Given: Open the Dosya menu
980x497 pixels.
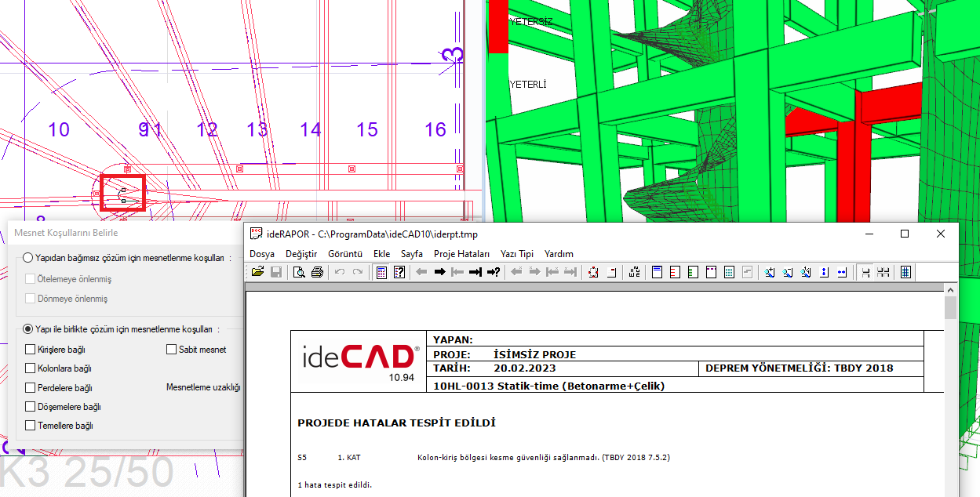Looking at the screenshot, I should click(x=262, y=254).
